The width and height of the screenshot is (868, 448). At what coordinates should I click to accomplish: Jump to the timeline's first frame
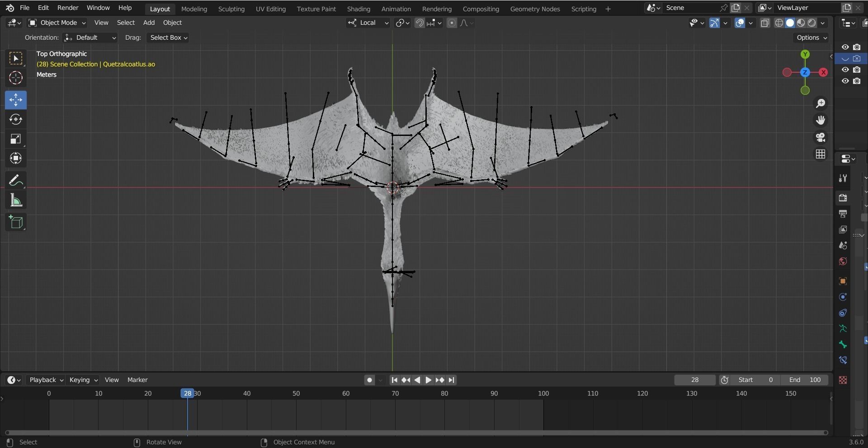[394, 380]
